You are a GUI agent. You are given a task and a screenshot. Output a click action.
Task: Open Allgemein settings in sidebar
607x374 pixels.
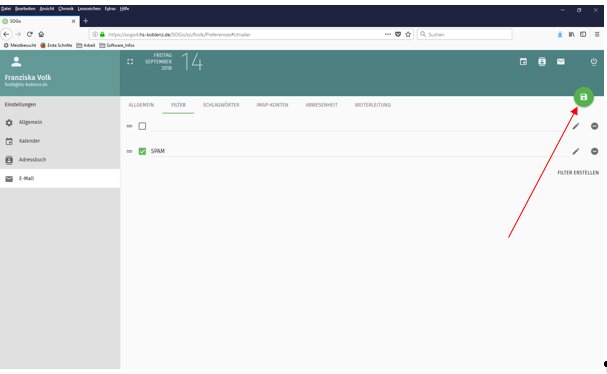click(x=60, y=122)
